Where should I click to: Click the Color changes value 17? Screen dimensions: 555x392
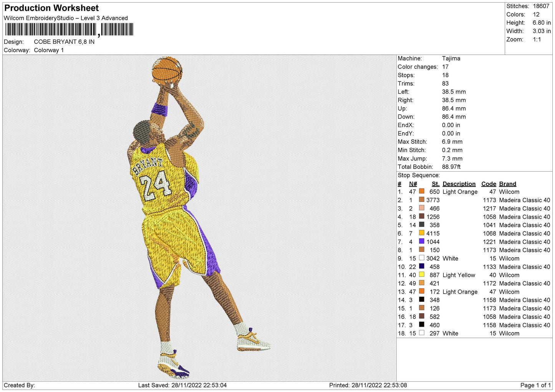pyautogui.click(x=445, y=67)
